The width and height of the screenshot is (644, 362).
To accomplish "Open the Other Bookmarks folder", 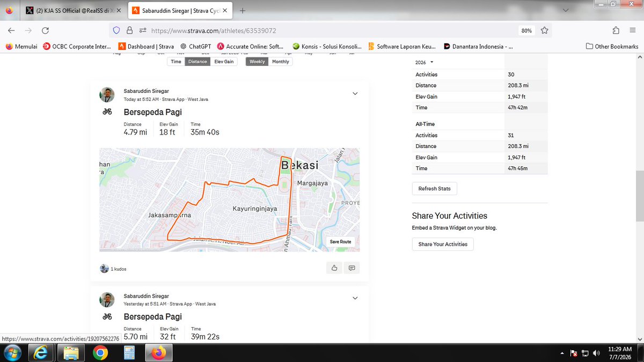I will [x=612, y=46].
